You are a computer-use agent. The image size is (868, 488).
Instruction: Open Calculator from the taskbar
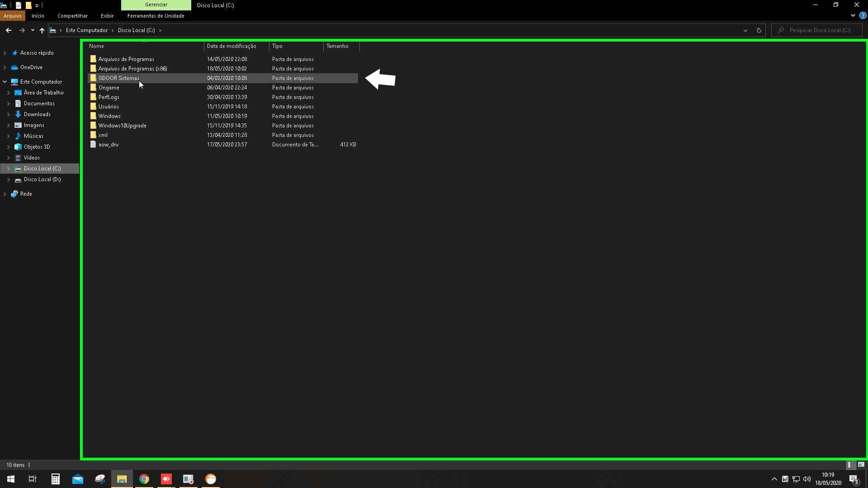coord(56,479)
